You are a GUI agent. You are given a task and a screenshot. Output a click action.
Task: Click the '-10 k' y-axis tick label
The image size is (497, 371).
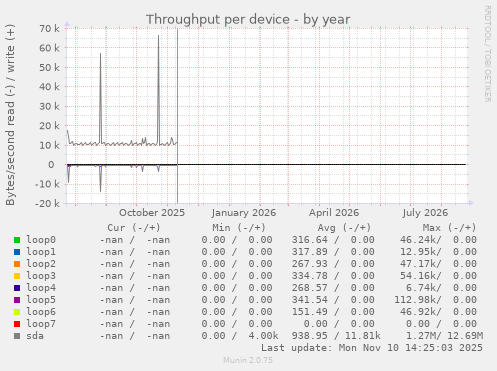[47, 184]
